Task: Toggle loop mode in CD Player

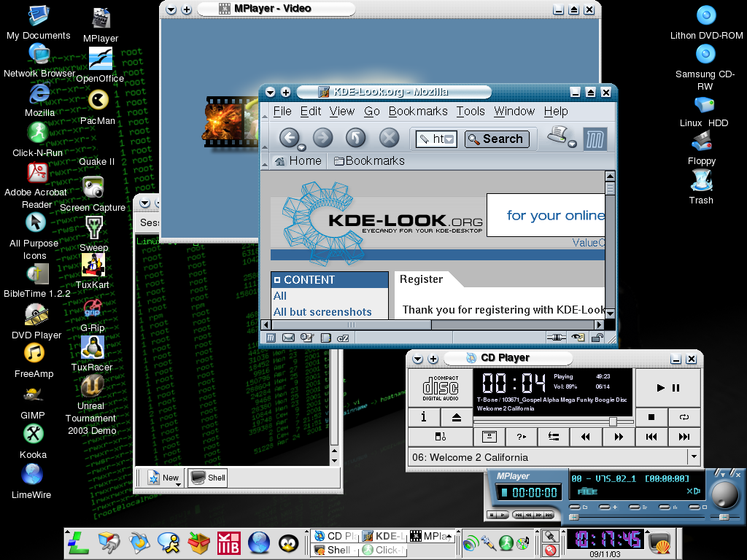Action: (684, 417)
